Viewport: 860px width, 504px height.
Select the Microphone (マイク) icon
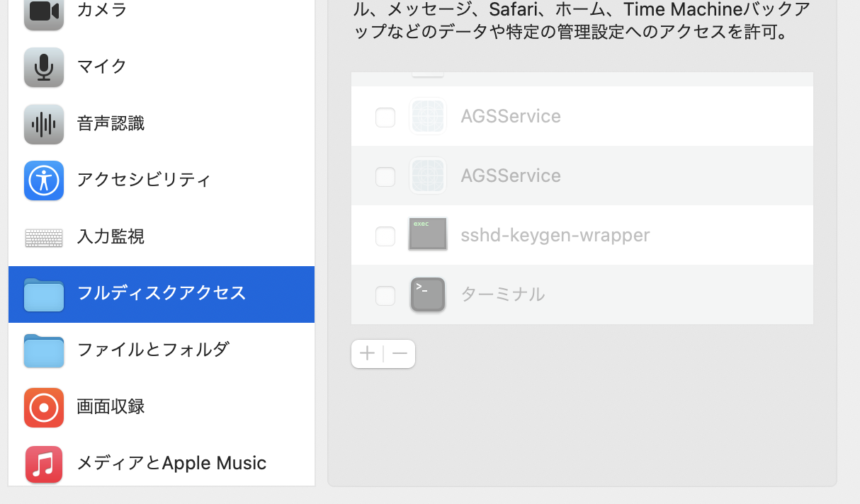pyautogui.click(x=44, y=67)
